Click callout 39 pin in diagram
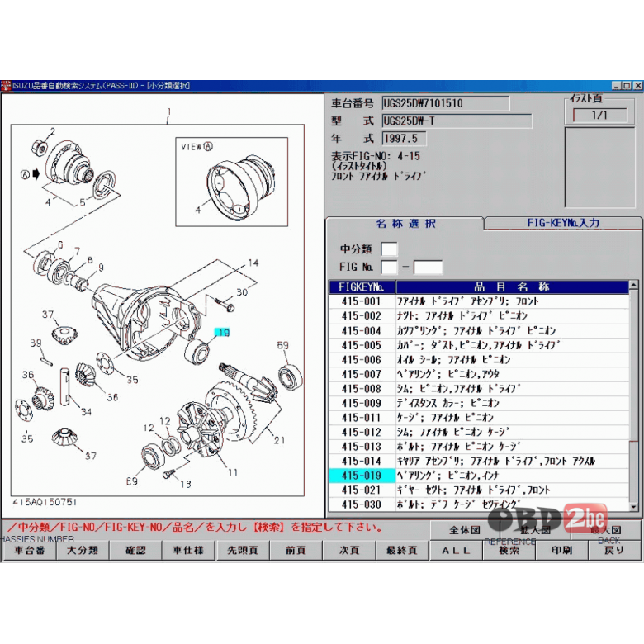Image resolution: width=644 pixels, height=644 pixels. click(x=36, y=343)
